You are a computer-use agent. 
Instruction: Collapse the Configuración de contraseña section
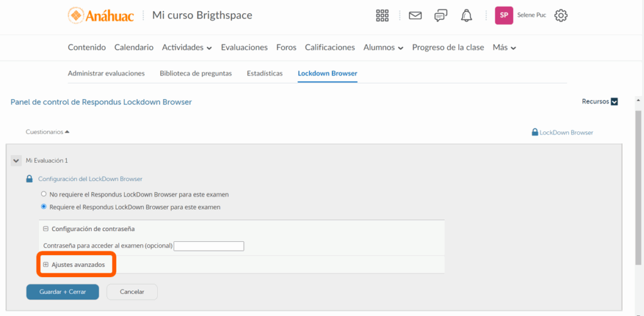pyautogui.click(x=46, y=229)
